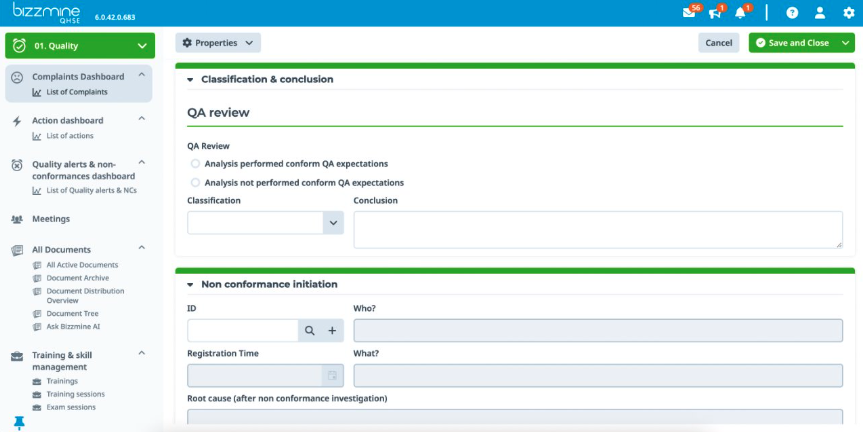Select Analysis performed conform QA expectations
Image resolution: width=863 pixels, height=432 pixels.
195,163
